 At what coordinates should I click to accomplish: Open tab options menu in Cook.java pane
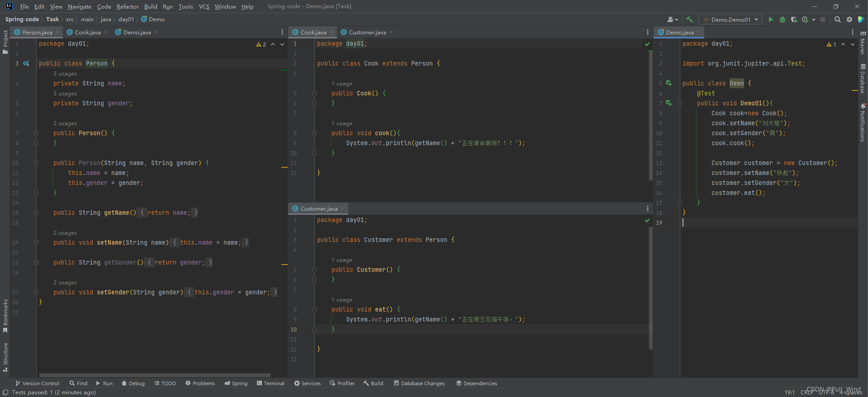(648, 32)
